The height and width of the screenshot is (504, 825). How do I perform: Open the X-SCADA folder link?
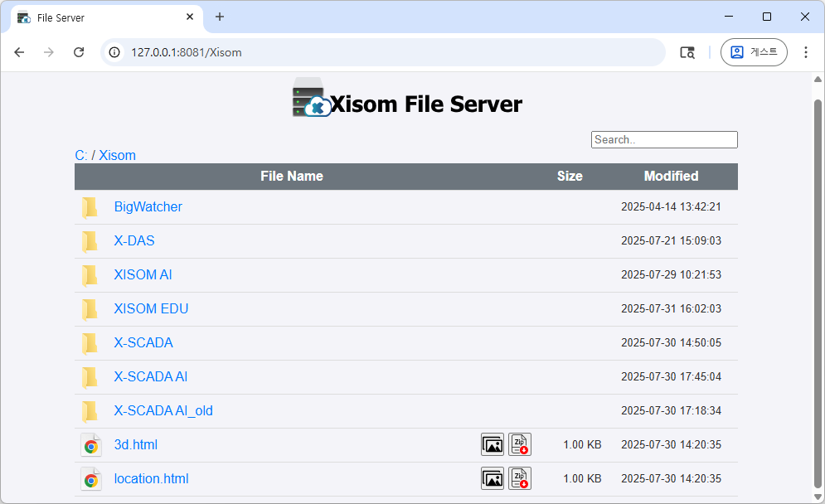[143, 343]
